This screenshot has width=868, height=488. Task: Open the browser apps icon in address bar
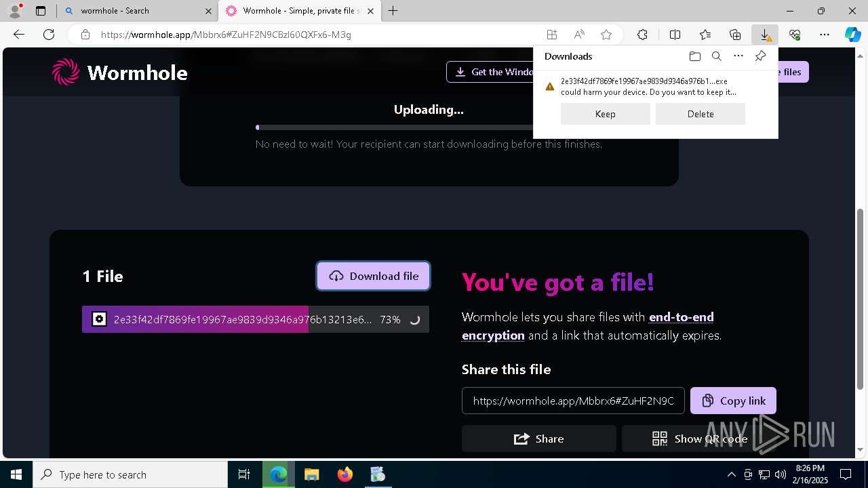point(552,35)
